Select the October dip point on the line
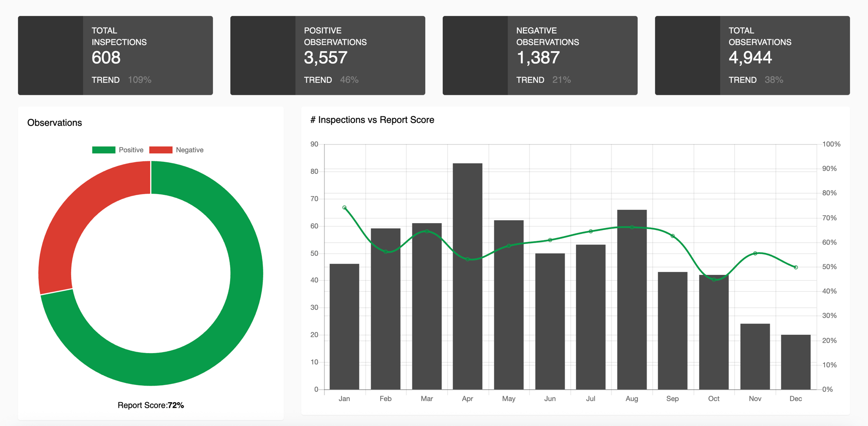Viewport: 868px width, 426px height. (x=713, y=280)
